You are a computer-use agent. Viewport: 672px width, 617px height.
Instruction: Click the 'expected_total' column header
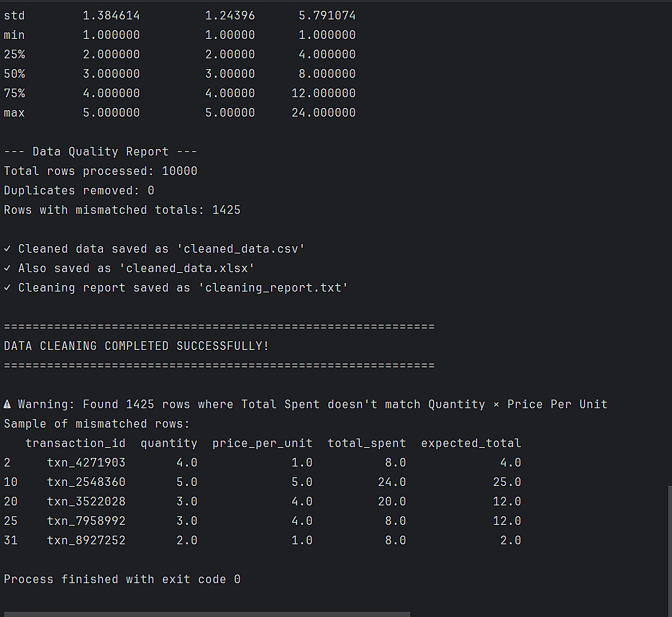tap(471, 443)
